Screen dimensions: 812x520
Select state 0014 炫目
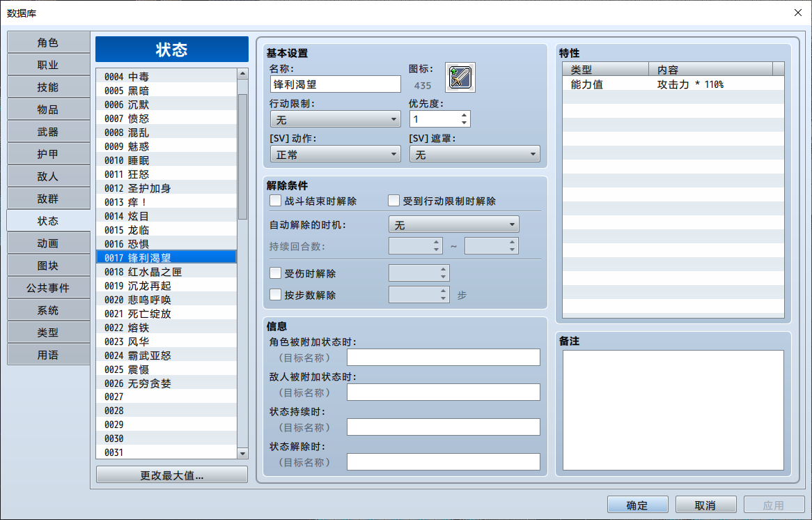[166, 215]
